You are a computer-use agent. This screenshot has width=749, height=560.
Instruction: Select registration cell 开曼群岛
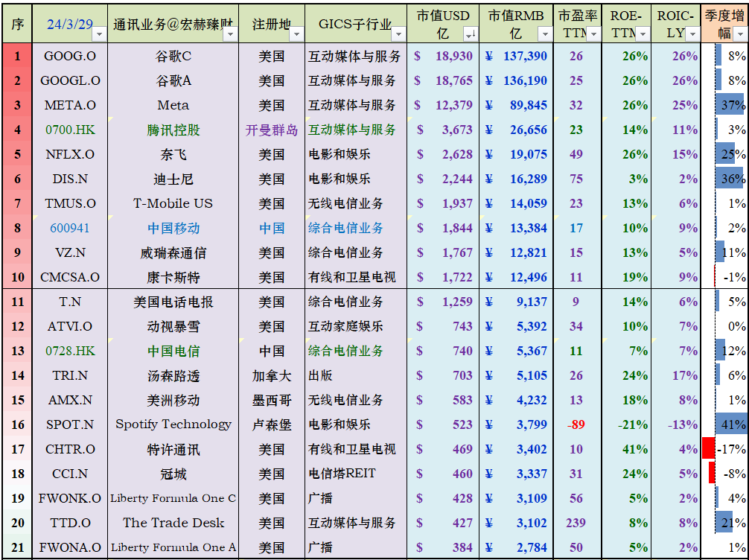pos(271,130)
